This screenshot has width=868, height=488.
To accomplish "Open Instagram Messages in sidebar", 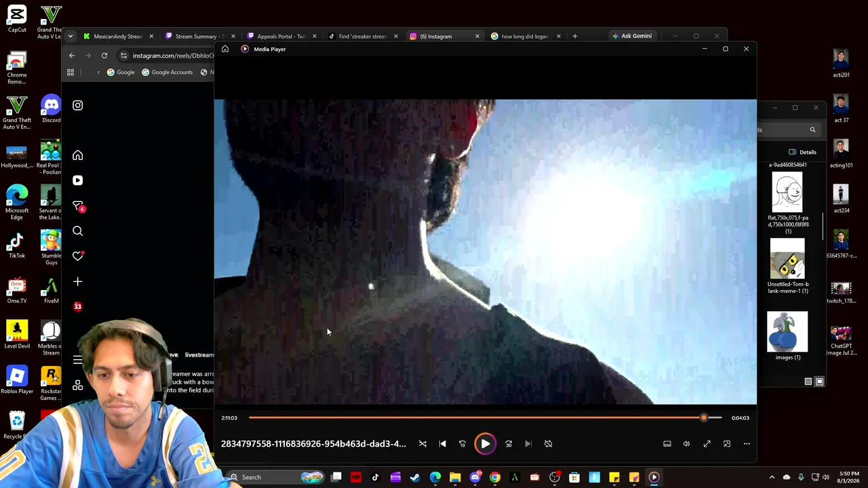I will tap(78, 206).
